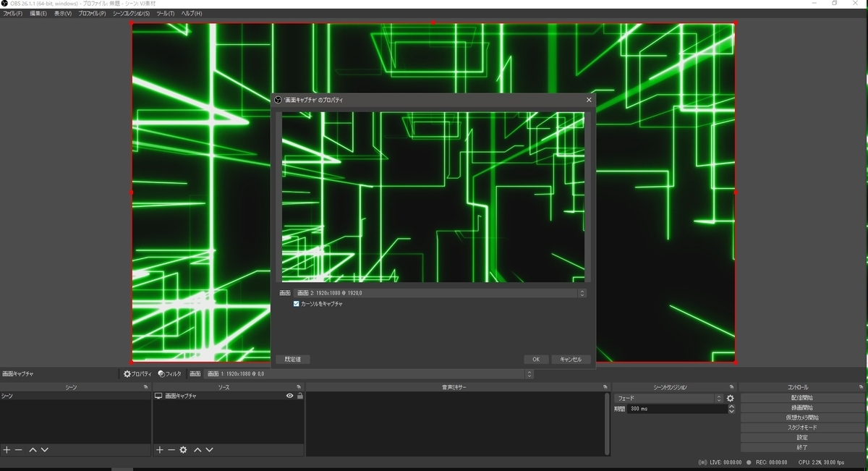Remove the selected source with the minus icon
This screenshot has height=471, width=868.
click(x=171, y=450)
